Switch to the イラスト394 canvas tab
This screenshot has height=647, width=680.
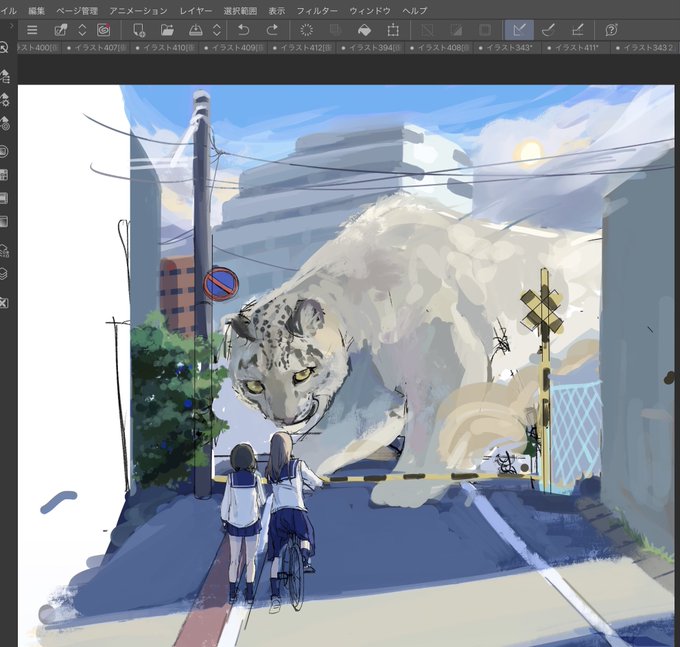point(370,48)
